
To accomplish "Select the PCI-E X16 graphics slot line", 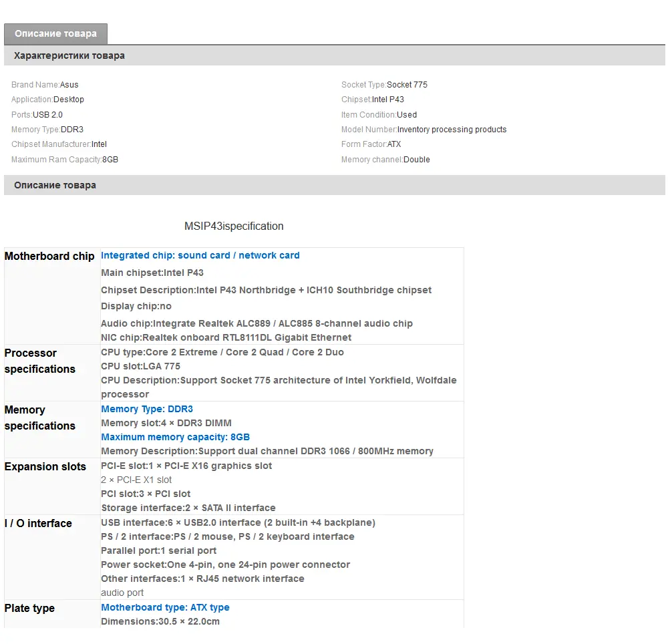I will (x=186, y=466).
